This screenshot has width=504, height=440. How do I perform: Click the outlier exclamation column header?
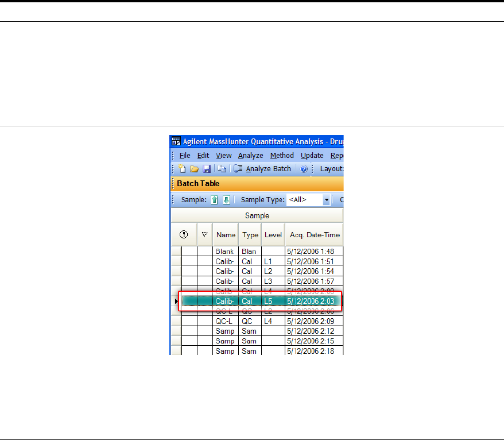[184, 234]
